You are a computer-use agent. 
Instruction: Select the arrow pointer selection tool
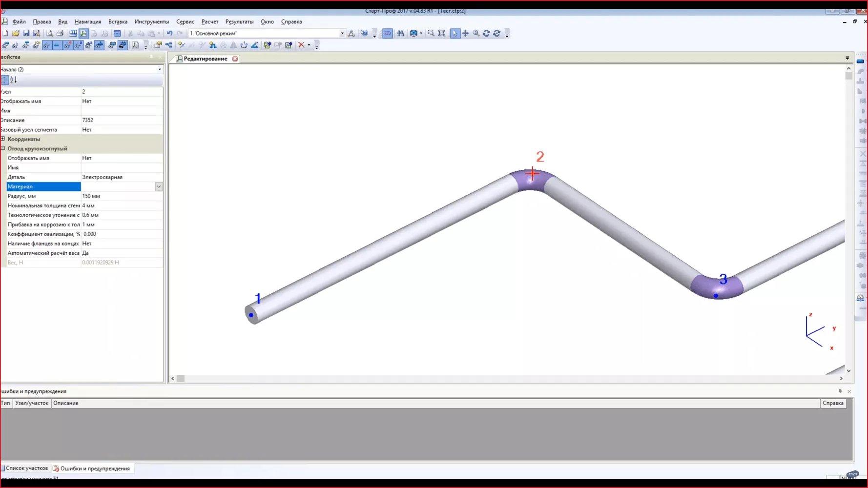(x=455, y=33)
